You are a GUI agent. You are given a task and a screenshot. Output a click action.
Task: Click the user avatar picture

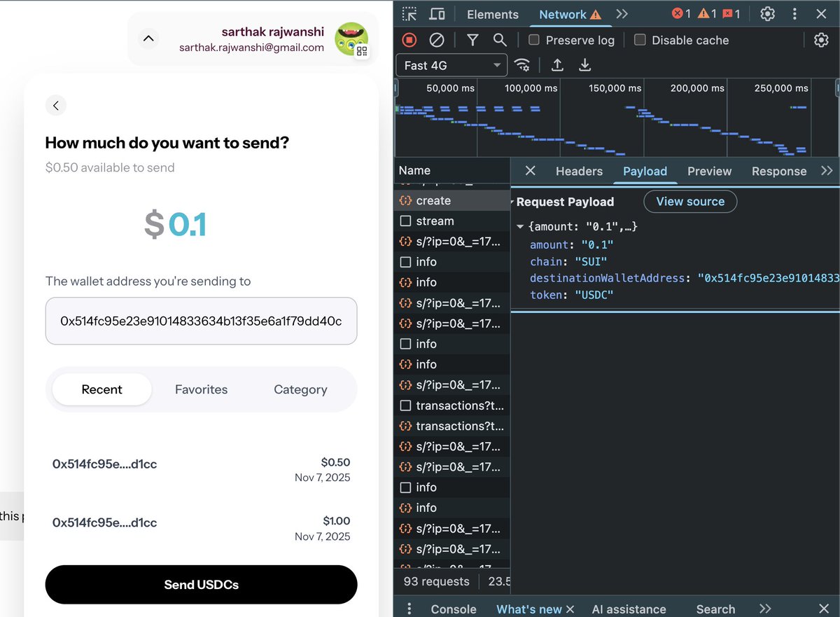tap(351, 39)
